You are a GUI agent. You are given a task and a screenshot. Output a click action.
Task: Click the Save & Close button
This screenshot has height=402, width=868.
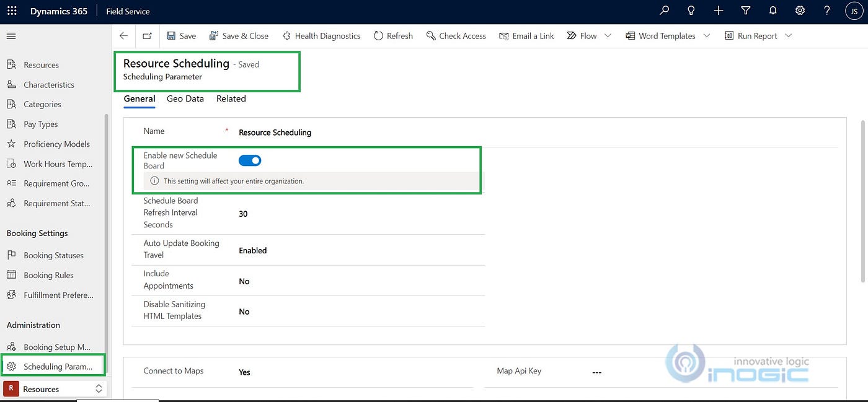click(x=239, y=36)
